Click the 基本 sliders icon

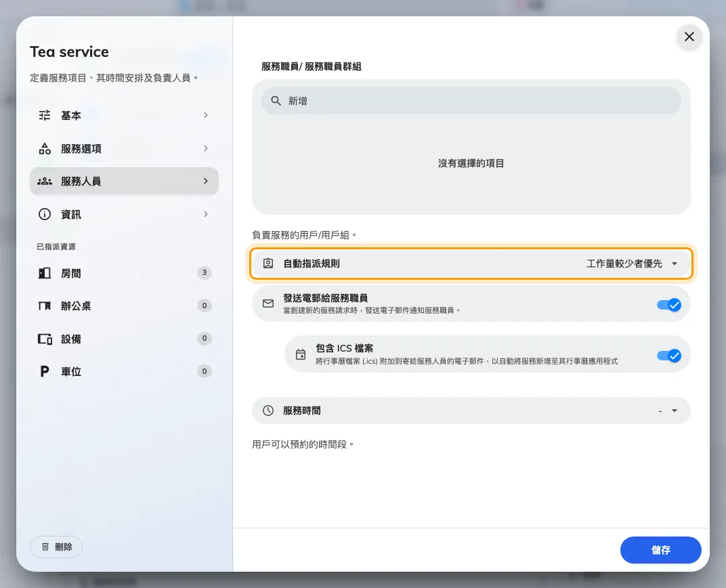pos(45,115)
